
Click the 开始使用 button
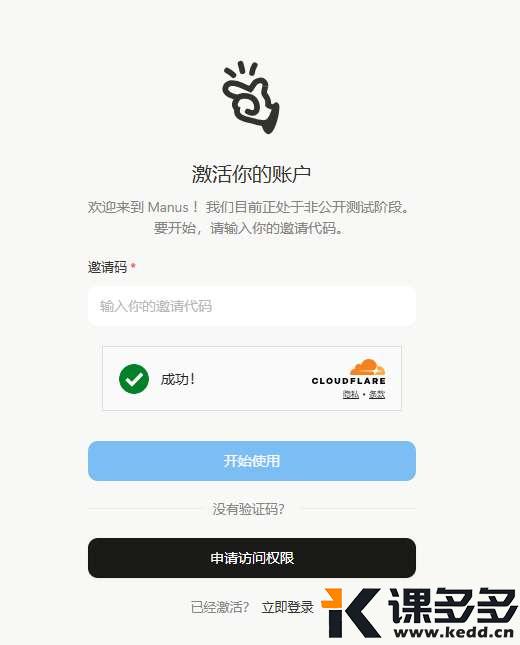tap(252, 461)
